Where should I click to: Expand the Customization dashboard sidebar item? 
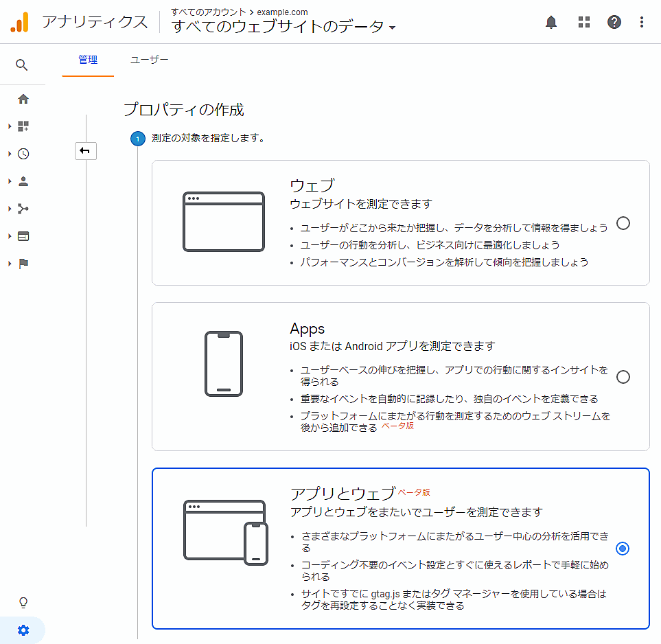(x=23, y=126)
